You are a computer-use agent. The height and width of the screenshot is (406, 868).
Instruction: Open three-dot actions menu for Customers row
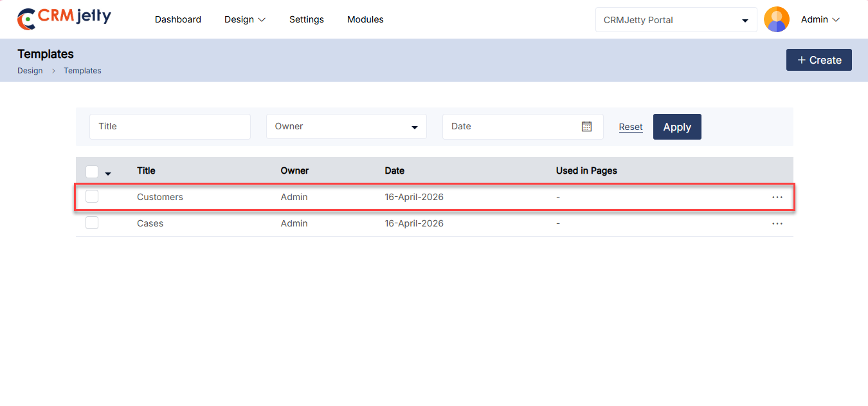click(777, 197)
